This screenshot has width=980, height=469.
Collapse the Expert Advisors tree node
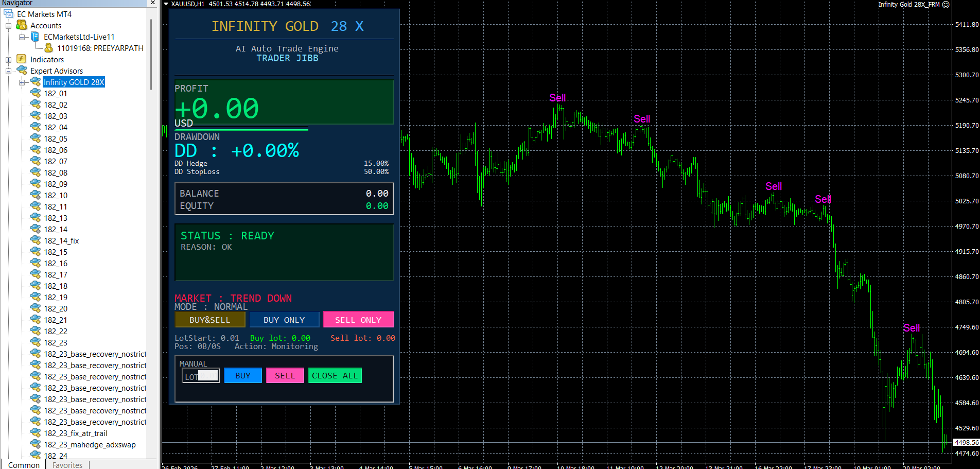point(8,71)
